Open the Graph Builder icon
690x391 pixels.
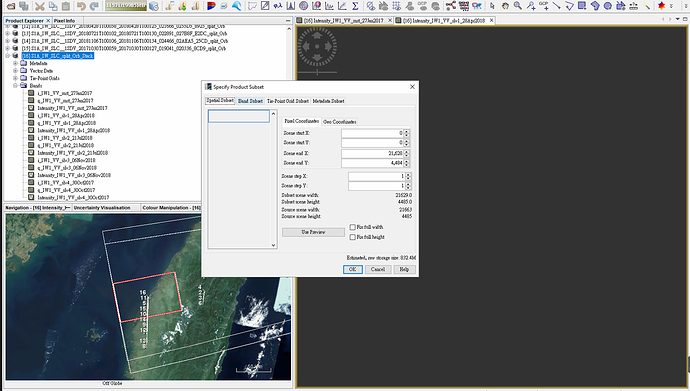click(451, 6)
